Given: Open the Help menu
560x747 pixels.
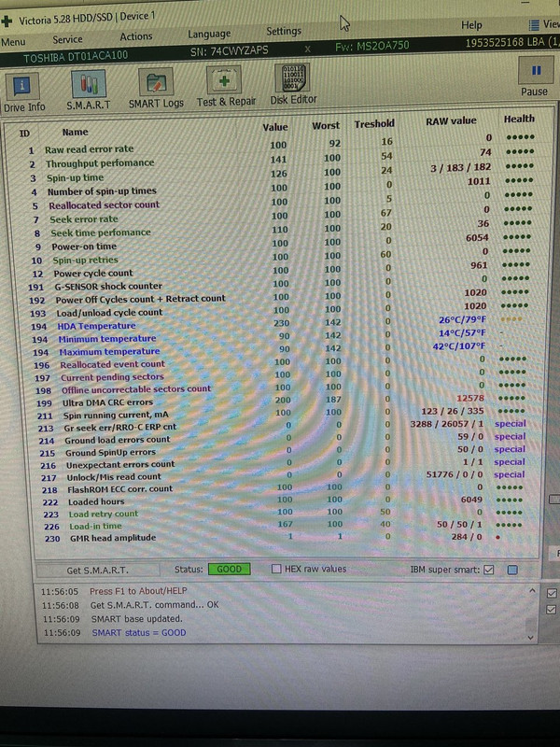Looking at the screenshot, I should coord(471,25).
